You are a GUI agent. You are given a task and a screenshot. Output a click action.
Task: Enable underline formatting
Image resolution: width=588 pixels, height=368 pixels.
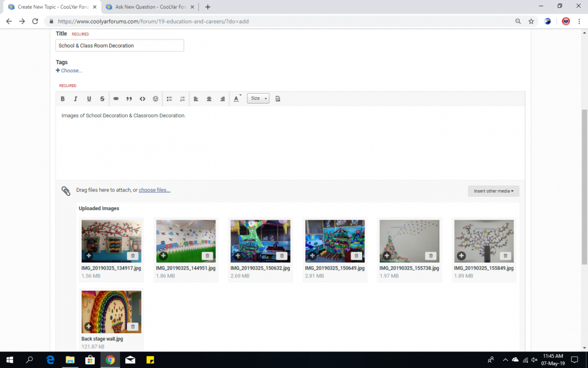coord(89,98)
